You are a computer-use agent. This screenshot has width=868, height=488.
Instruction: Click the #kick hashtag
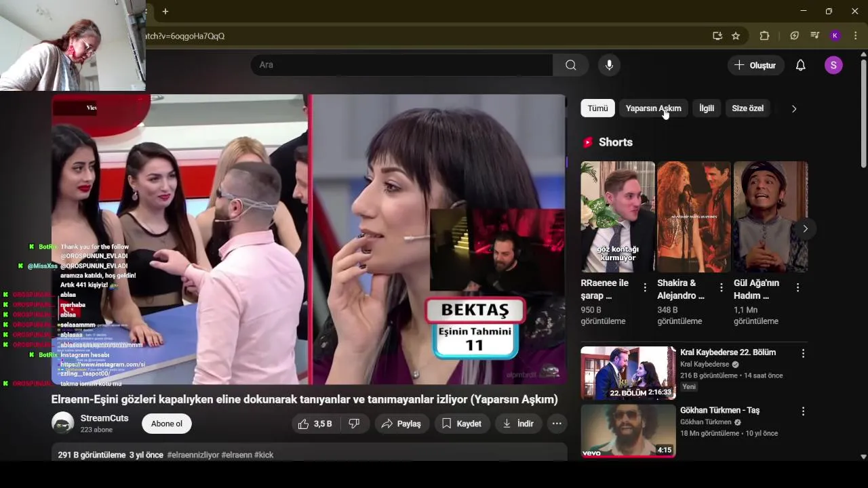pos(264,455)
